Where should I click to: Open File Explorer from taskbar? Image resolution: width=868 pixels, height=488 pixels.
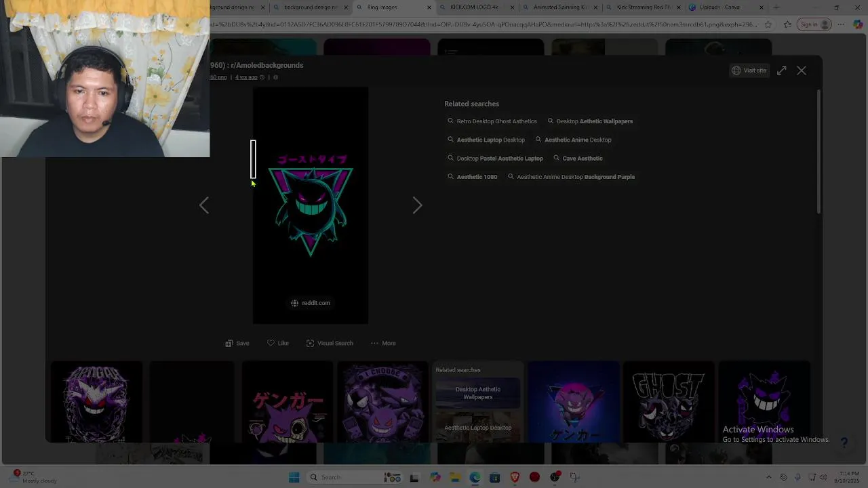pyautogui.click(x=455, y=477)
